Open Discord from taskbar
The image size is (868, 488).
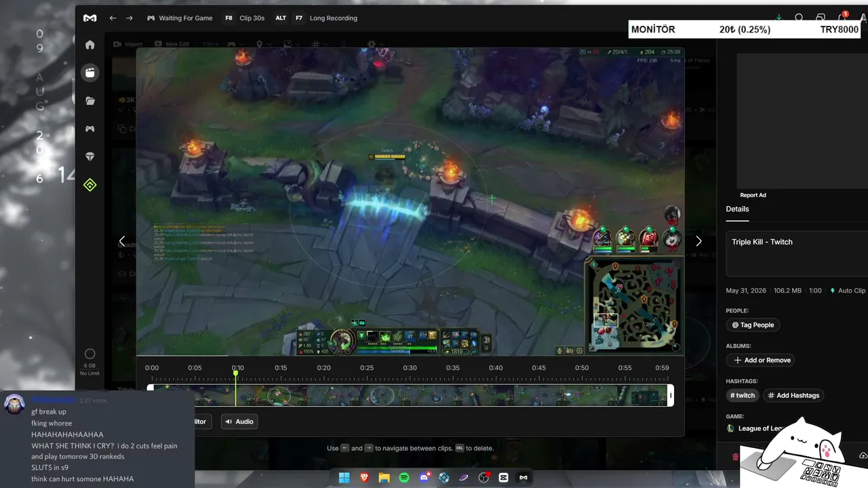[x=424, y=477]
